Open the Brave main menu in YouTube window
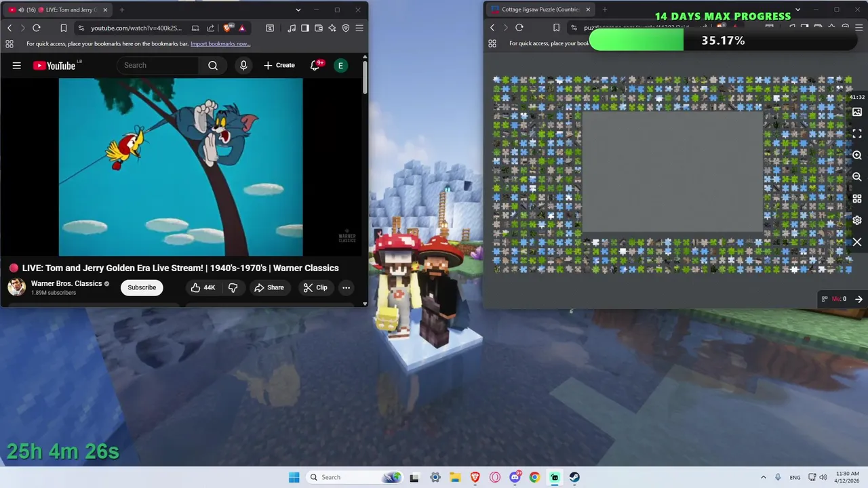868x488 pixels. coord(359,28)
